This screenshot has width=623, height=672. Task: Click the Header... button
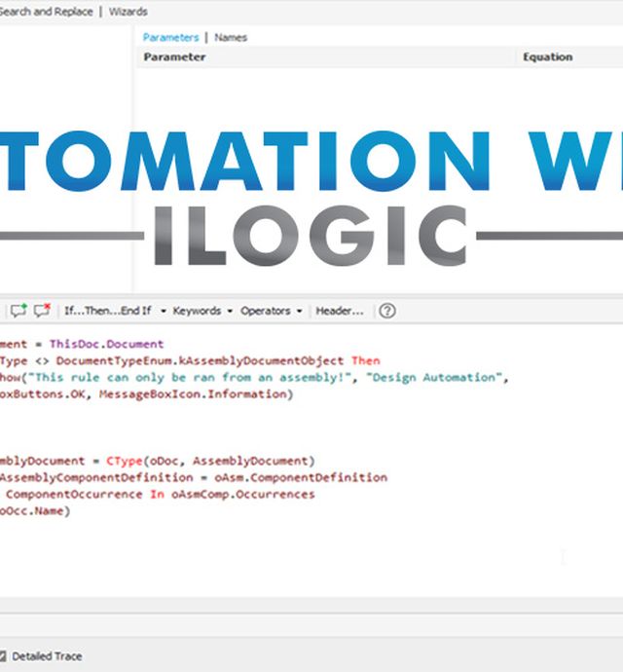coord(340,311)
